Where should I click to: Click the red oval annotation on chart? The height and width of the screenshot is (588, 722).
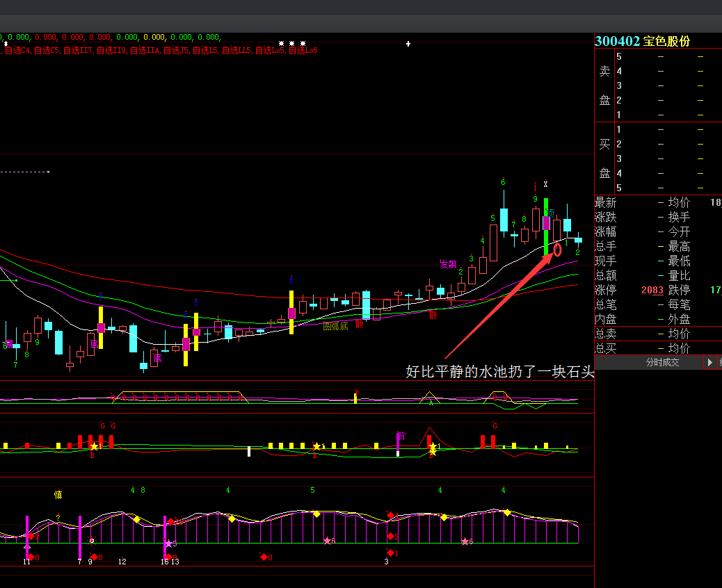tap(557, 250)
